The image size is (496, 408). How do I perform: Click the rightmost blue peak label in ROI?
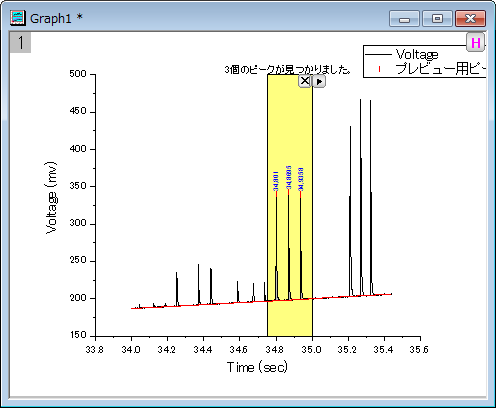(x=301, y=179)
